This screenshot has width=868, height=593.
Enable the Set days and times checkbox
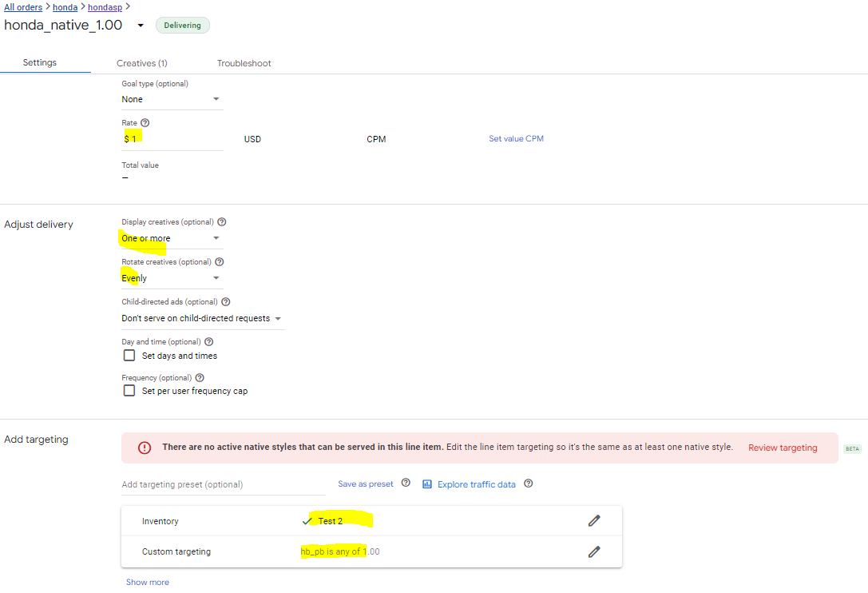129,356
